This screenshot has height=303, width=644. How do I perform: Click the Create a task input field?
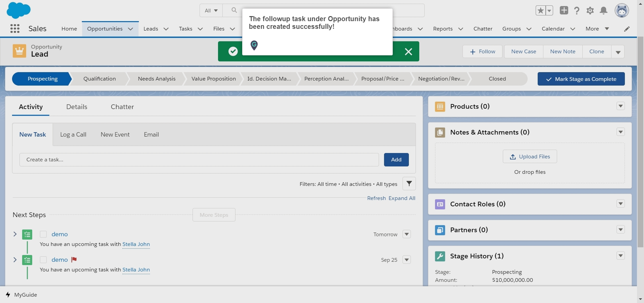(x=199, y=160)
